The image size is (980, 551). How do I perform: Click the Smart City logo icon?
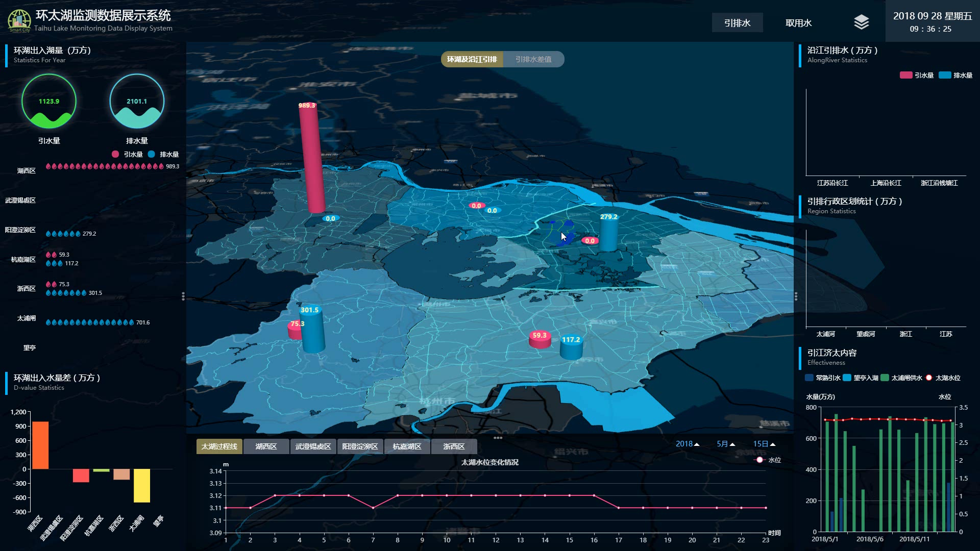(x=19, y=20)
